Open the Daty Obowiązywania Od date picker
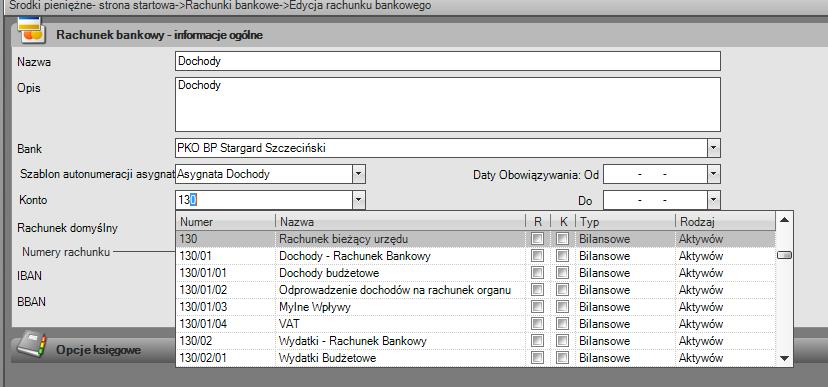 coord(714,174)
